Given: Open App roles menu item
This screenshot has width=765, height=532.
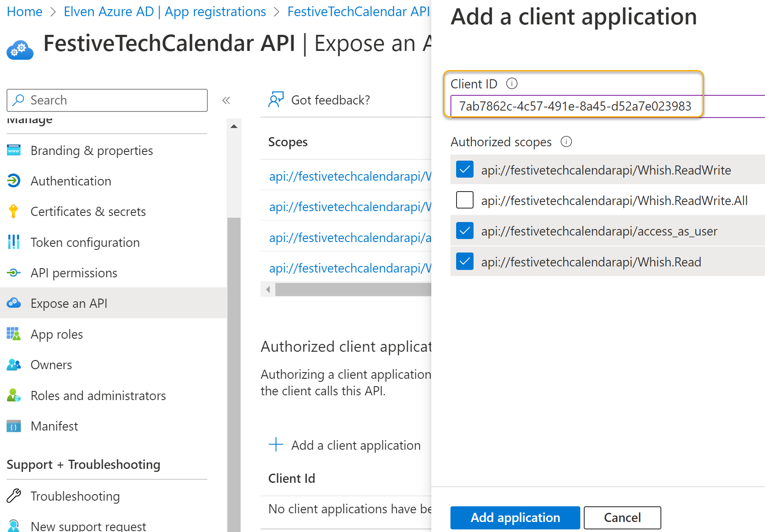Looking at the screenshot, I should coord(113,334).
